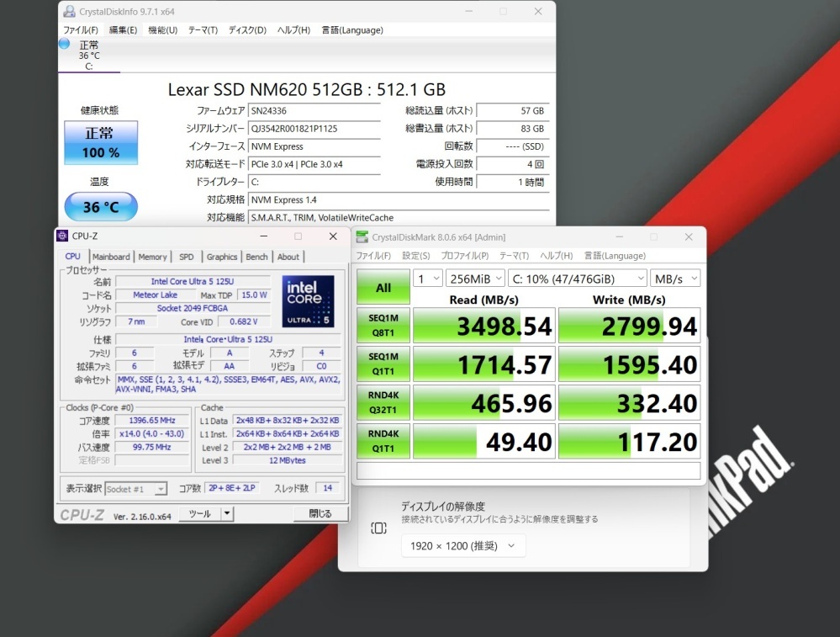Switch to the Bench tab in CPU-Z
Viewport: 840px width, 637px height.
pyautogui.click(x=256, y=257)
